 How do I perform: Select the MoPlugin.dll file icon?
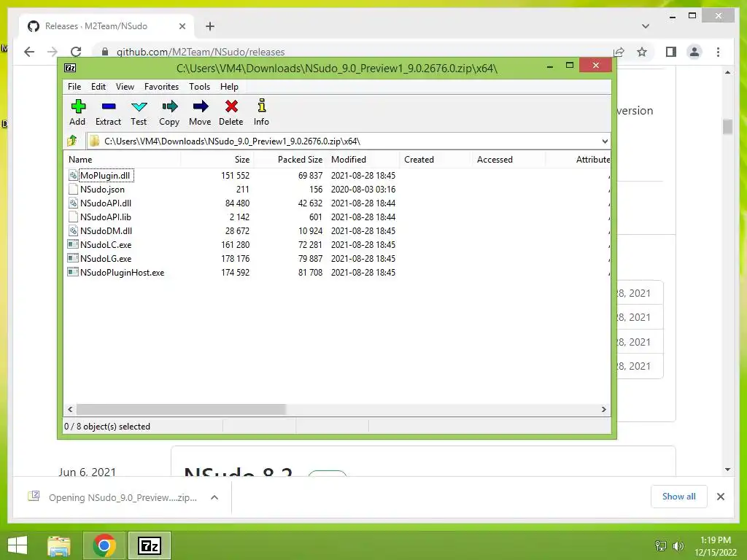[73, 175]
